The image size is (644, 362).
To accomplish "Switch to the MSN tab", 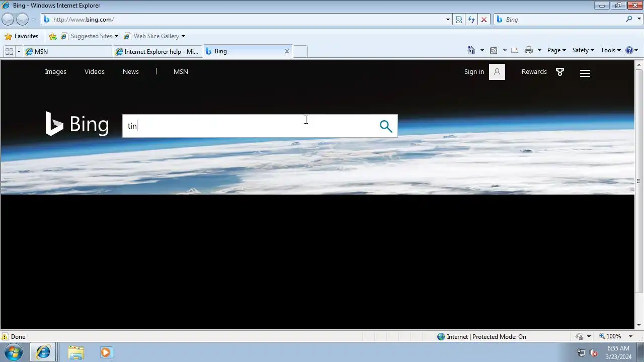I will [x=68, y=51].
